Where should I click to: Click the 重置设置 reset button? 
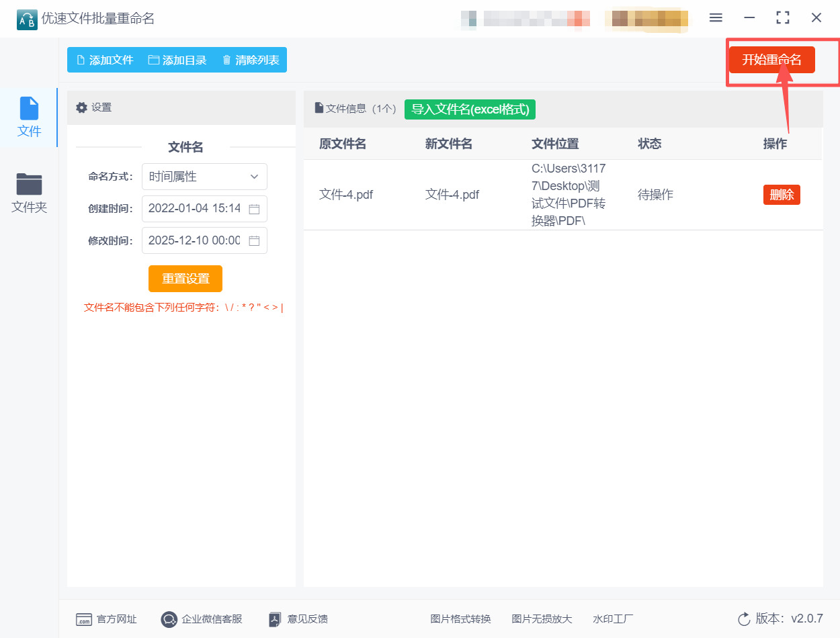point(185,278)
